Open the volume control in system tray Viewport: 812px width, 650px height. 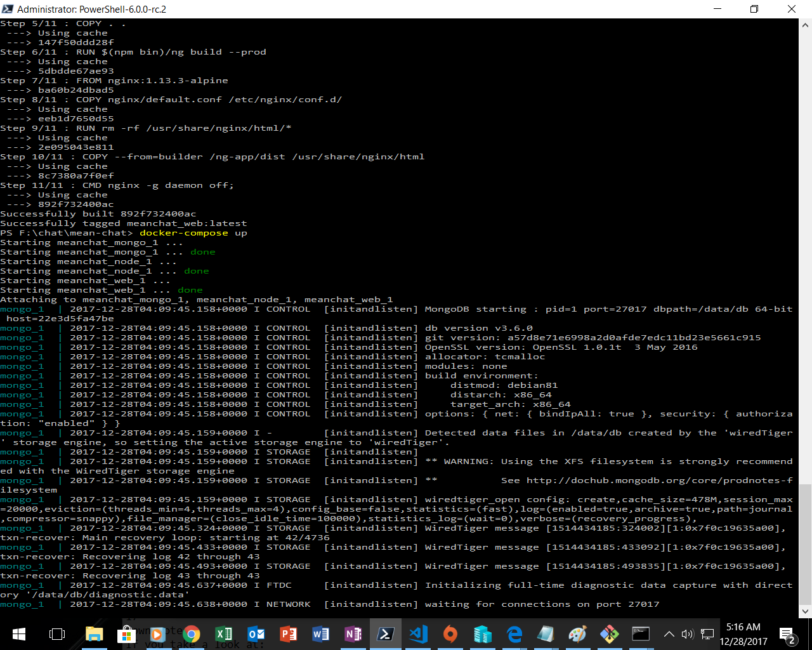pos(688,634)
